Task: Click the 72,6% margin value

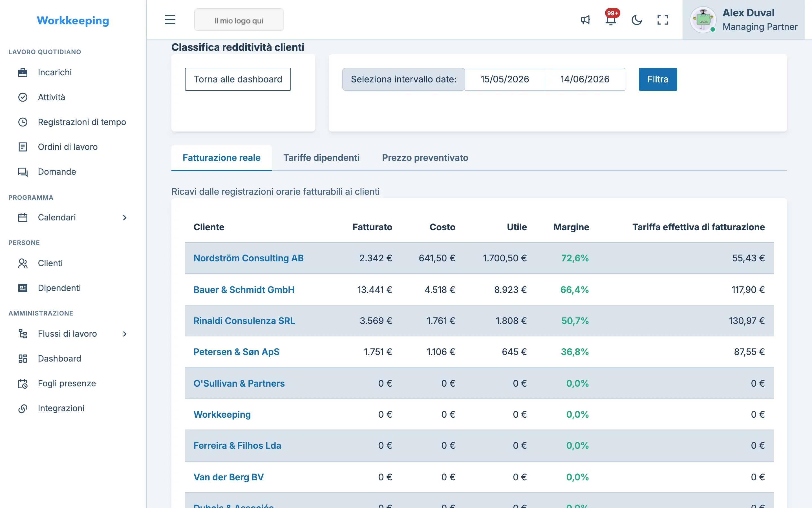Action: [x=575, y=258]
